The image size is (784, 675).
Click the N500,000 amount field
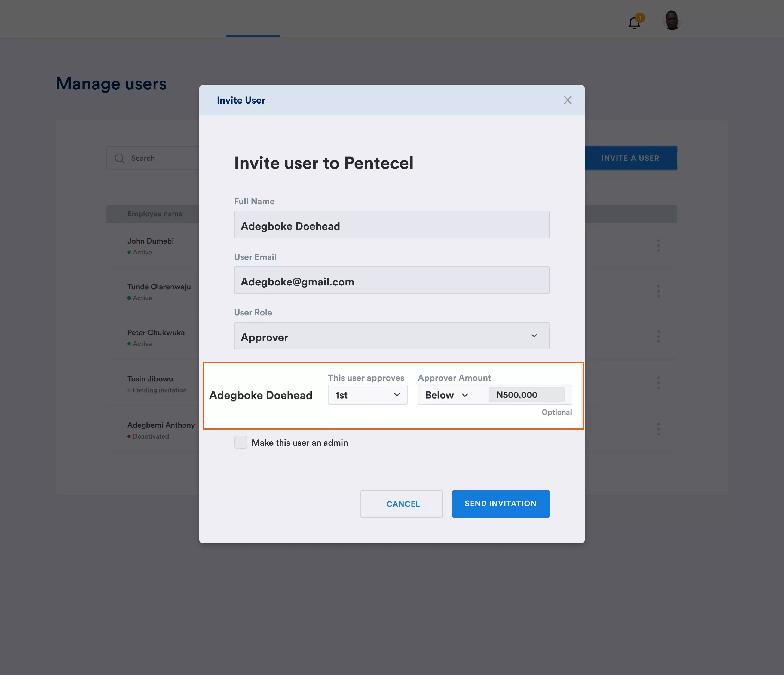(x=526, y=395)
